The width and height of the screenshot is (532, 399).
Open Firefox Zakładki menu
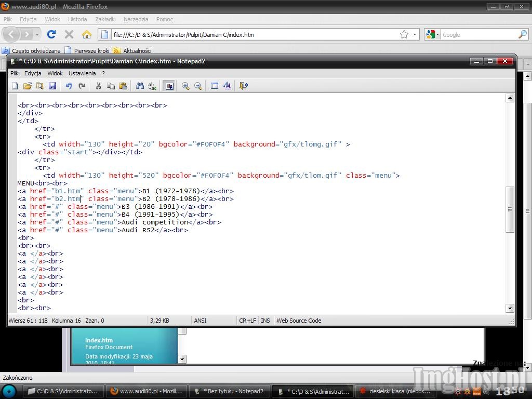pos(105,19)
